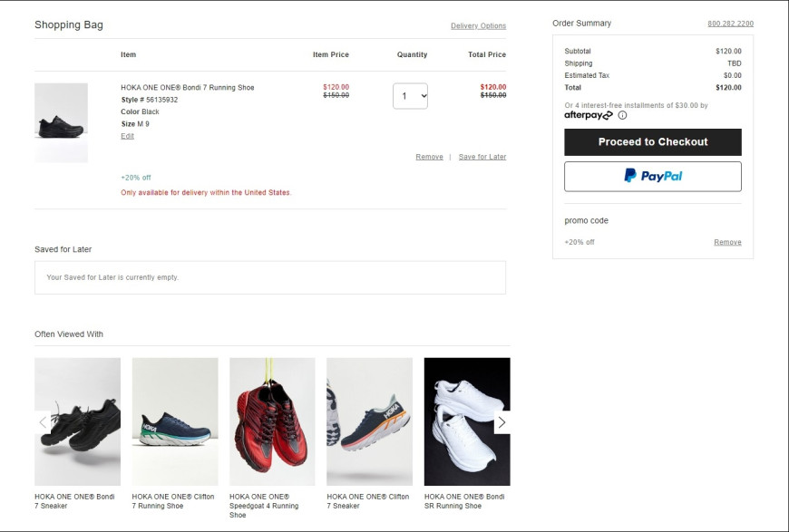Open HOKA ONE ONE Bondi 7 Running Shoe title
Image resolution: width=789 pixels, height=532 pixels.
click(x=187, y=88)
